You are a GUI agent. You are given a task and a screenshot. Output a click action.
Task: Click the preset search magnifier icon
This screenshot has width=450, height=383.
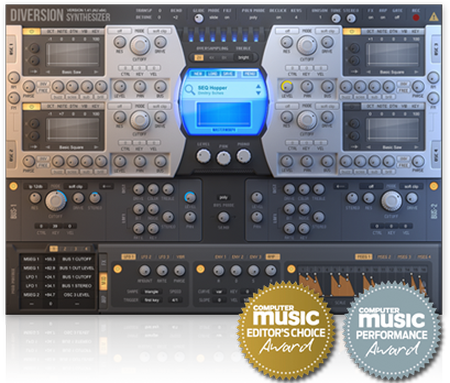pyautogui.click(x=190, y=90)
